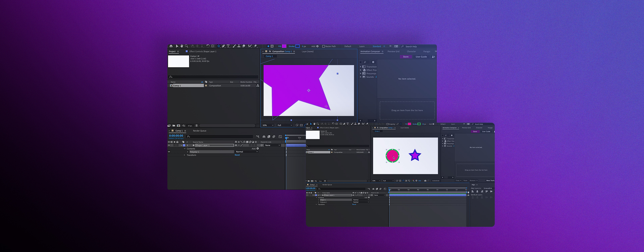Enable the Bezier Path checkbox
Viewport: 644px width, 252px height.
[323, 46]
